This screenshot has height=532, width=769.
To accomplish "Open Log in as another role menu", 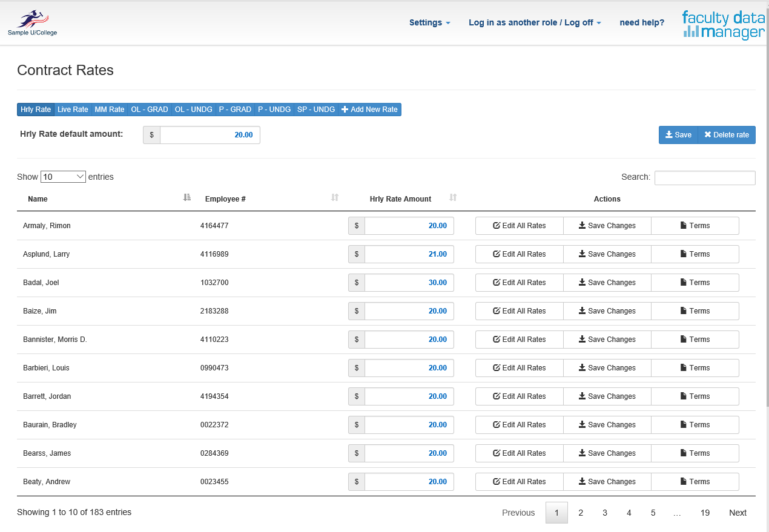I will coord(535,22).
